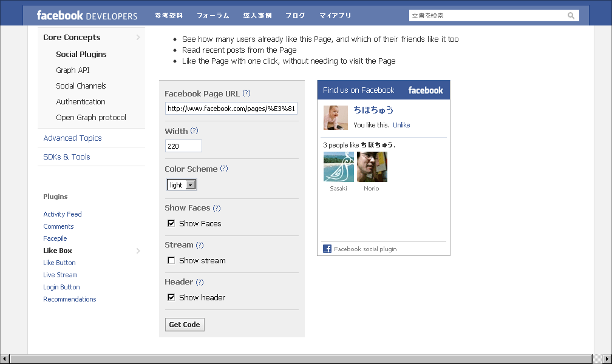Open the Open Graph protocol link
Screen dimensions: 612x364
click(x=91, y=118)
